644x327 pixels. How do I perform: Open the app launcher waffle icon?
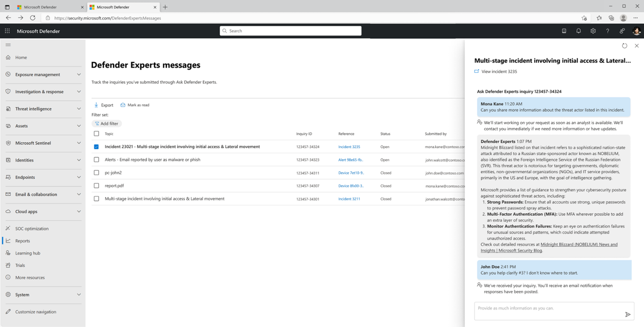click(7, 31)
